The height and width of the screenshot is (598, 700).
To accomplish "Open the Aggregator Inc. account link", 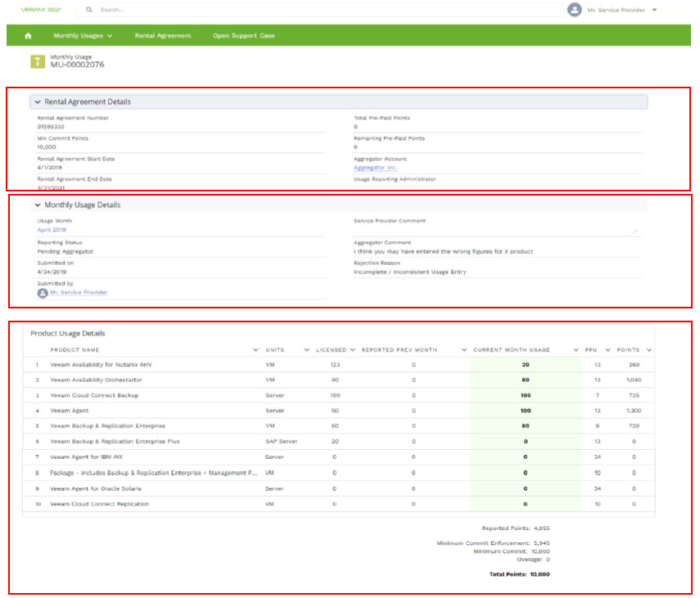I will click(x=375, y=168).
